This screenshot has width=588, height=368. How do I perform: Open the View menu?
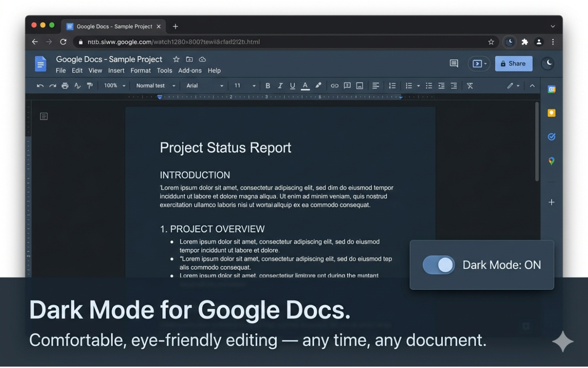click(x=95, y=70)
